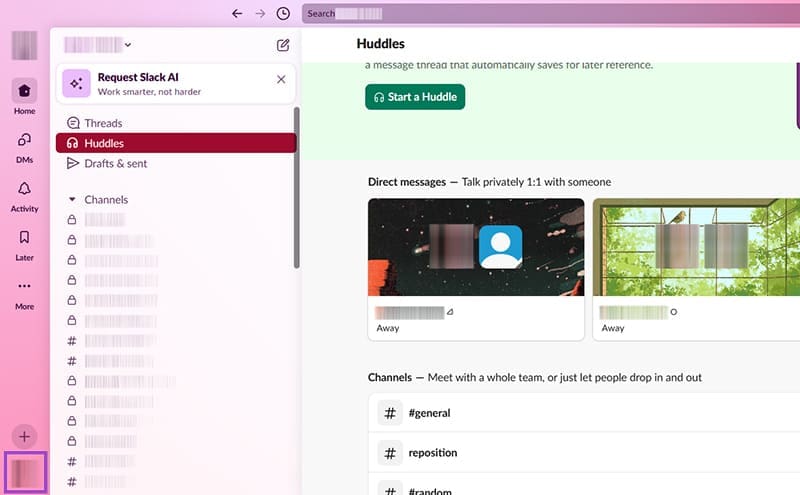Open the Later bookmark icon

[x=24, y=238]
